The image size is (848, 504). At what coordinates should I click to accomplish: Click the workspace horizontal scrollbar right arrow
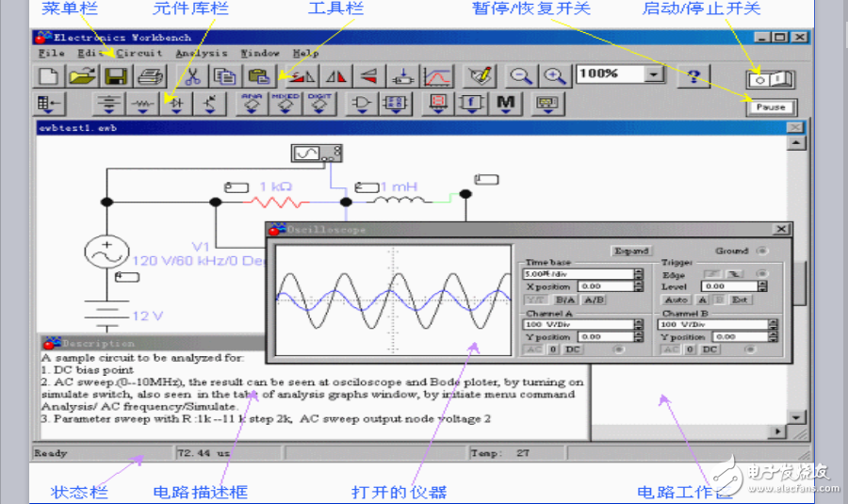tap(777, 431)
